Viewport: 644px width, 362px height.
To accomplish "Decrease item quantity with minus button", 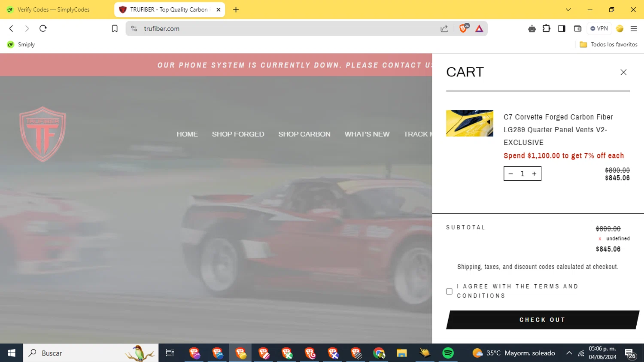I will pyautogui.click(x=510, y=174).
